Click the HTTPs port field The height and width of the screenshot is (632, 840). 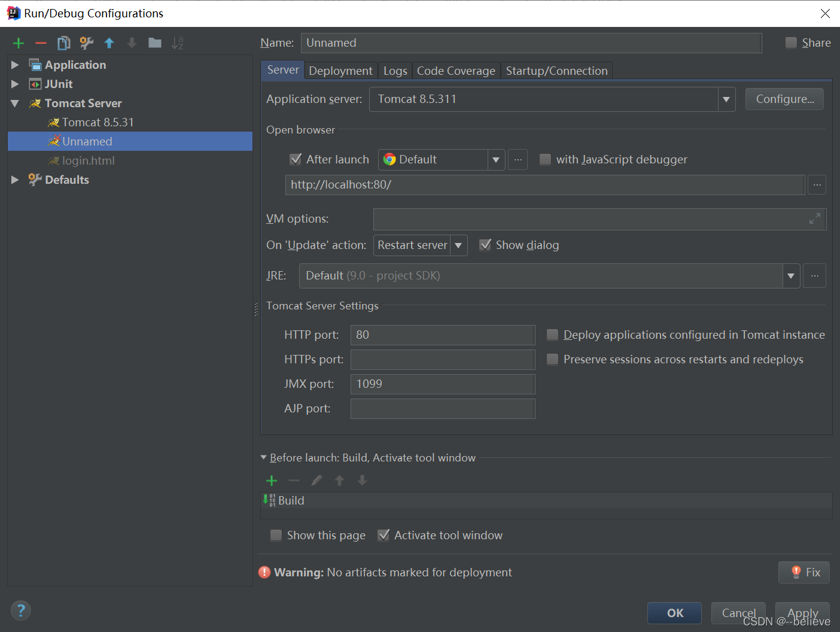point(443,360)
